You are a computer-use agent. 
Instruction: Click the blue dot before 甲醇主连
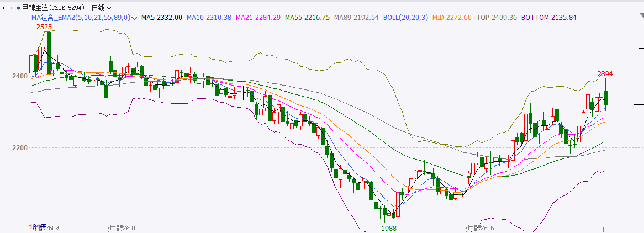pos(19,8)
